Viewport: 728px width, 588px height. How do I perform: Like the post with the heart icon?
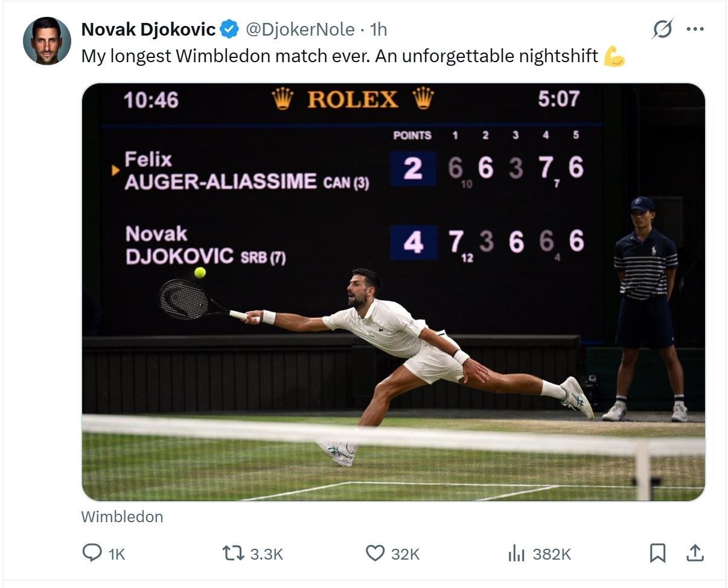(375, 553)
